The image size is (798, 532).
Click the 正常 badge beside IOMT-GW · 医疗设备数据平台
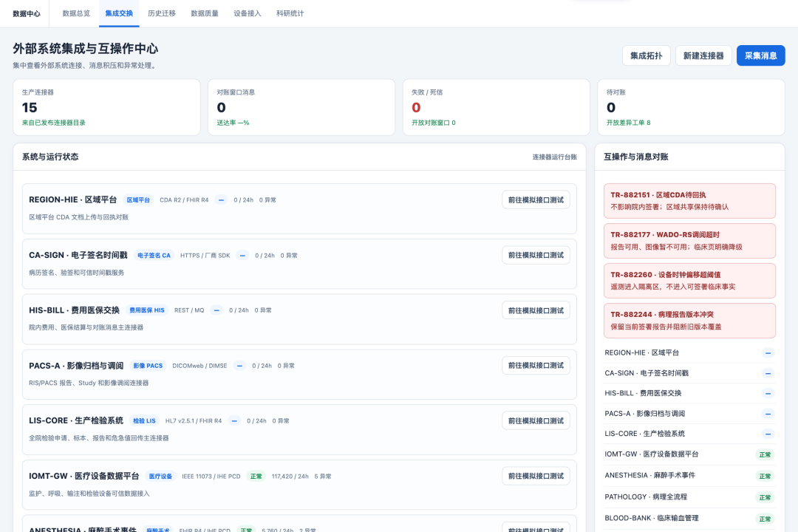(765, 454)
